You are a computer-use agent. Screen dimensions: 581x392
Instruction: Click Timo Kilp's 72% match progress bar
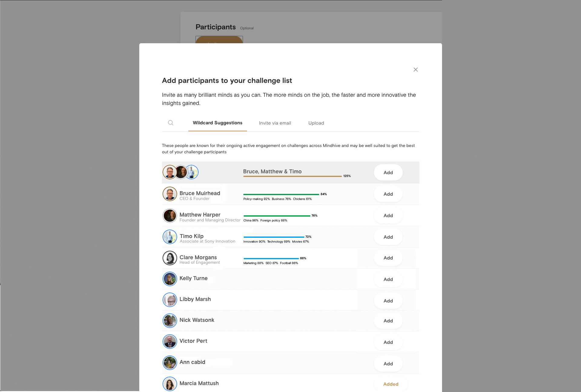click(272, 237)
